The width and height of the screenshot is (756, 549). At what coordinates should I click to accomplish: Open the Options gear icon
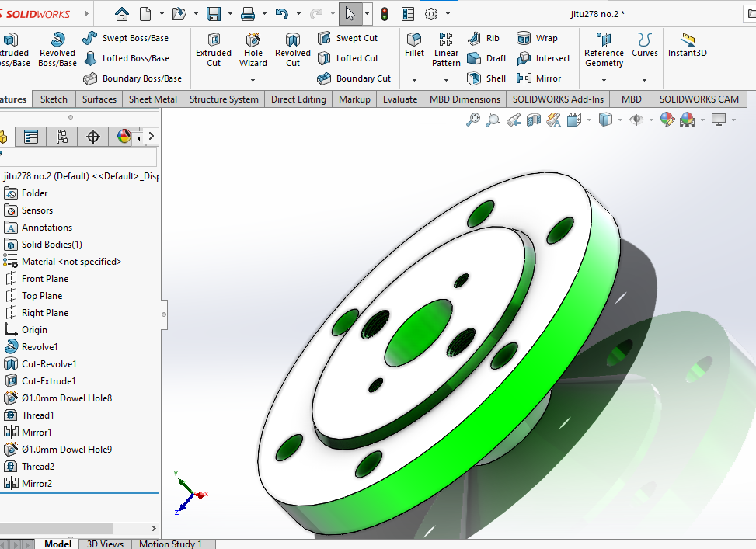point(431,14)
